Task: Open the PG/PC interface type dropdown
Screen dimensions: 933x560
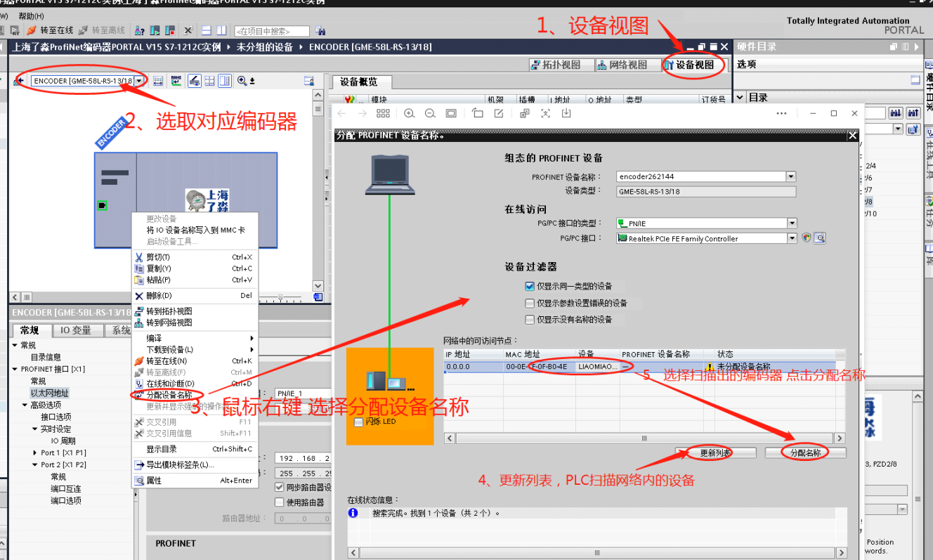Action: [792, 223]
